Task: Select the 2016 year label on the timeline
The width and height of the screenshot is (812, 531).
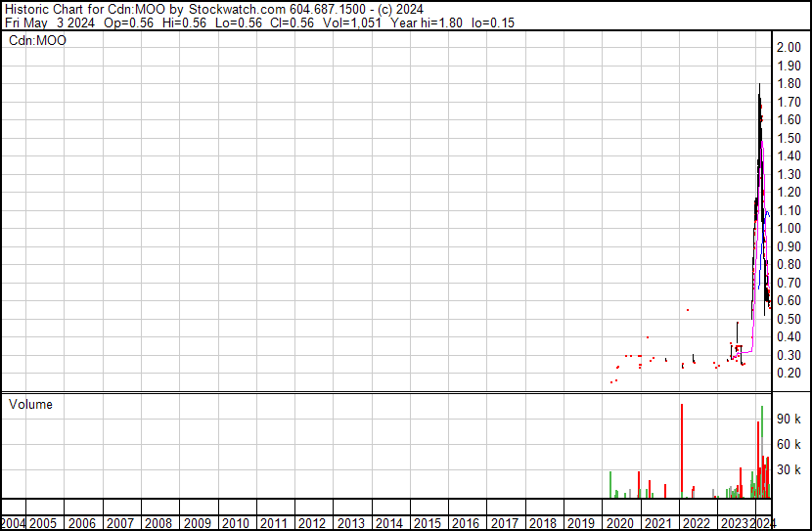Action: 466,524
